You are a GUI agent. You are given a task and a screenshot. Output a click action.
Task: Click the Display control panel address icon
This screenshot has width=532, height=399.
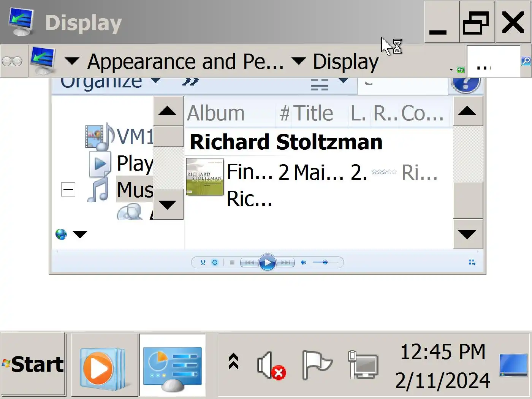point(43,61)
